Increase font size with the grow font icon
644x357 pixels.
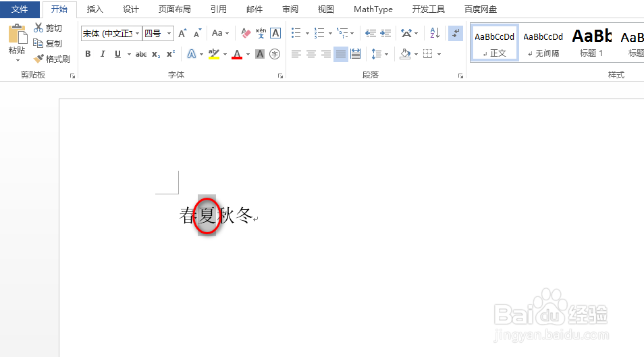[182, 33]
